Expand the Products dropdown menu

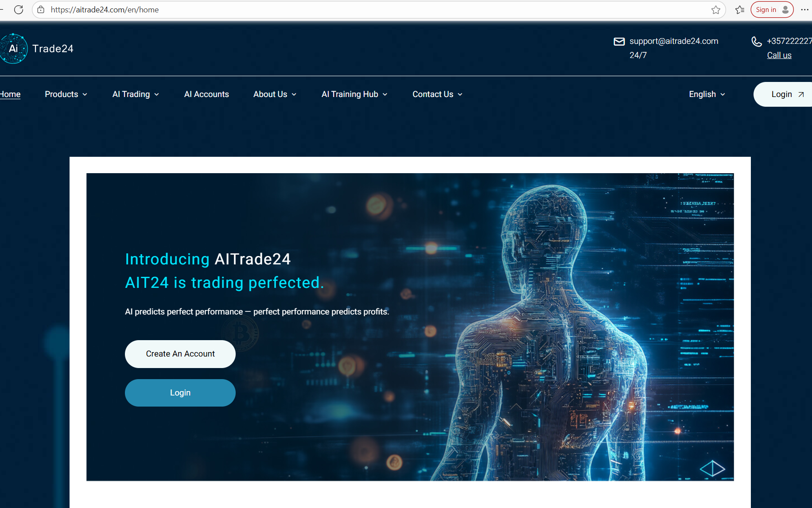click(x=66, y=94)
